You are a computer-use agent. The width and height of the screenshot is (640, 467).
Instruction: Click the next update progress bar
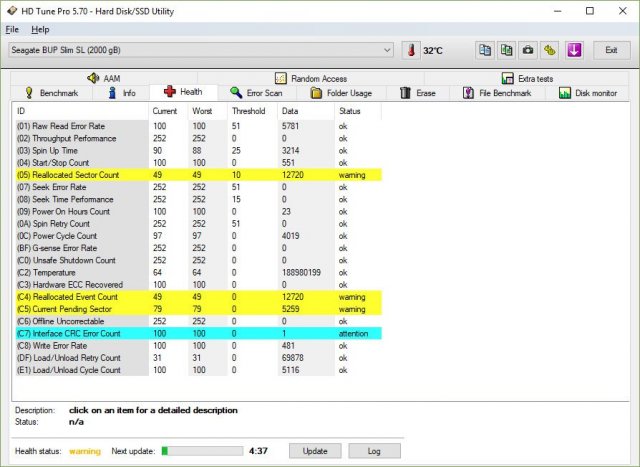[x=204, y=451]
